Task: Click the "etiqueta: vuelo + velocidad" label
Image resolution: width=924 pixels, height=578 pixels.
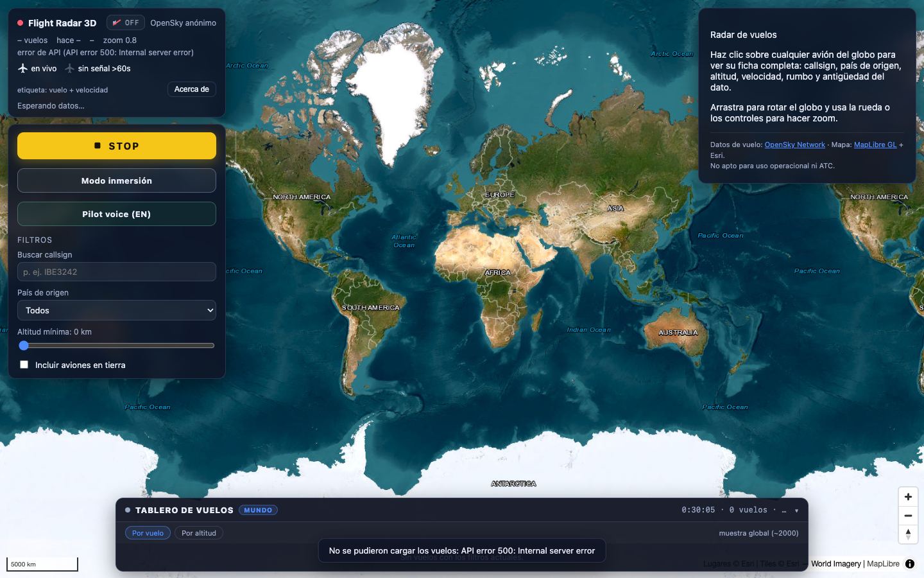Action: (x=62, y=90)
